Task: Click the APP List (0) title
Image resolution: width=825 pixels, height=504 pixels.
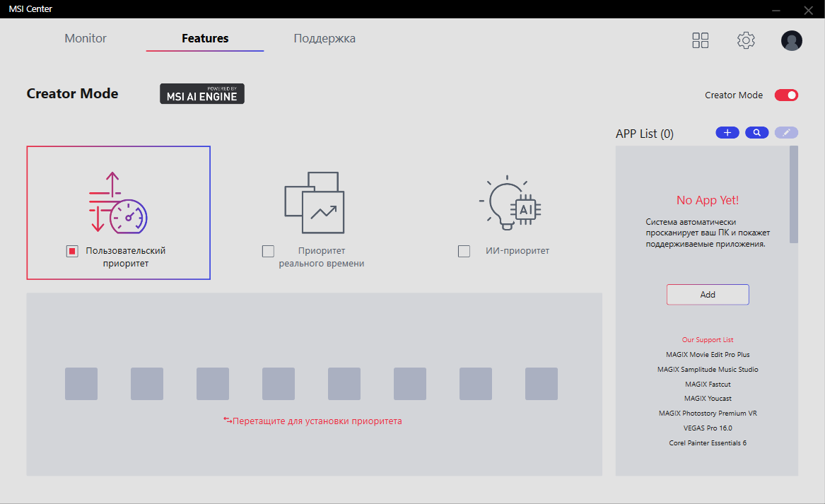Action: click(x=645, y=134)
